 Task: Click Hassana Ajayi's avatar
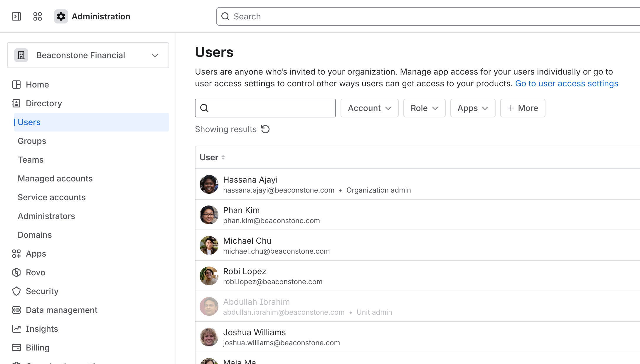coord(209,184)
